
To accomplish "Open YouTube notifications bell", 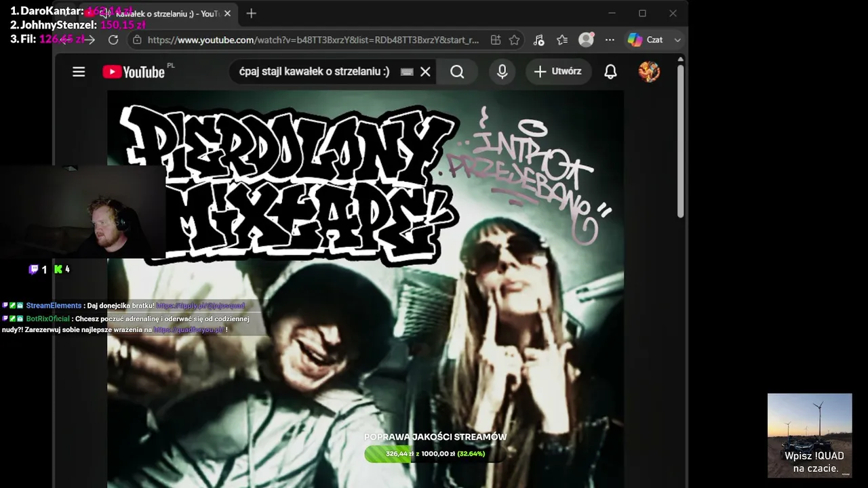I will pyautogui.click(x=610, y=72).
